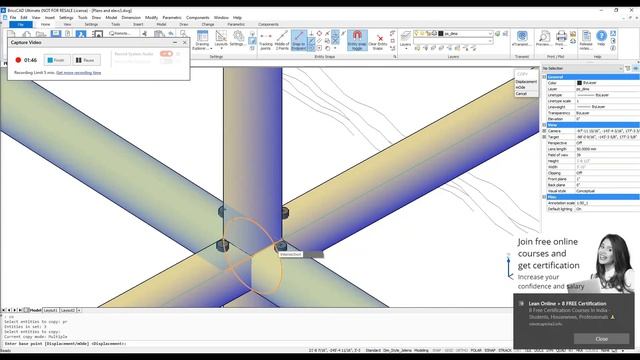Open the Drawing Explorer icon

click(x=202, y=40)
